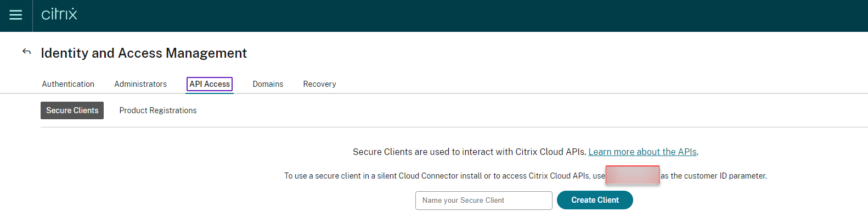The height and width of the screenshot is (222, 868).
Task: Open the Recovery tab
Action: [319, 84]
